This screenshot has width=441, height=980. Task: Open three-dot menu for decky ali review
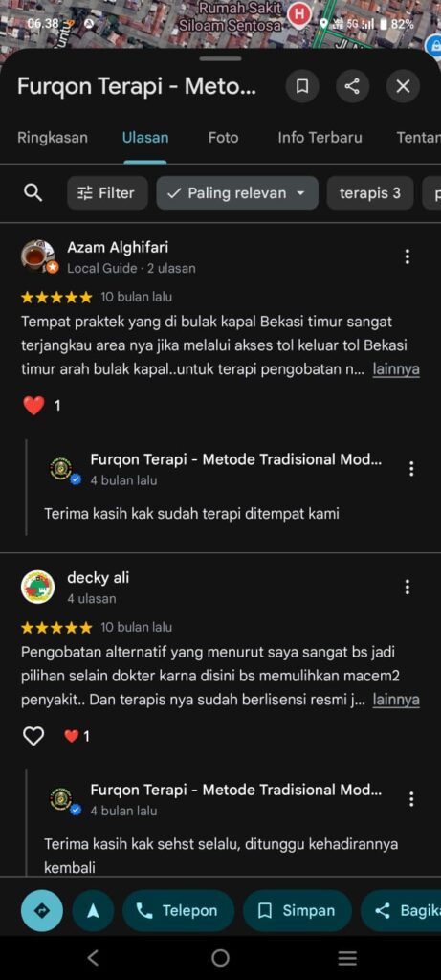pos(408,587)
